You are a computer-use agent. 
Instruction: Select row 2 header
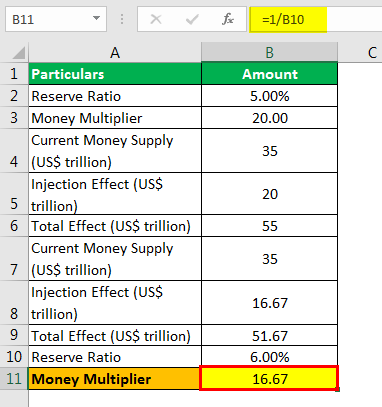click(14, 96)
